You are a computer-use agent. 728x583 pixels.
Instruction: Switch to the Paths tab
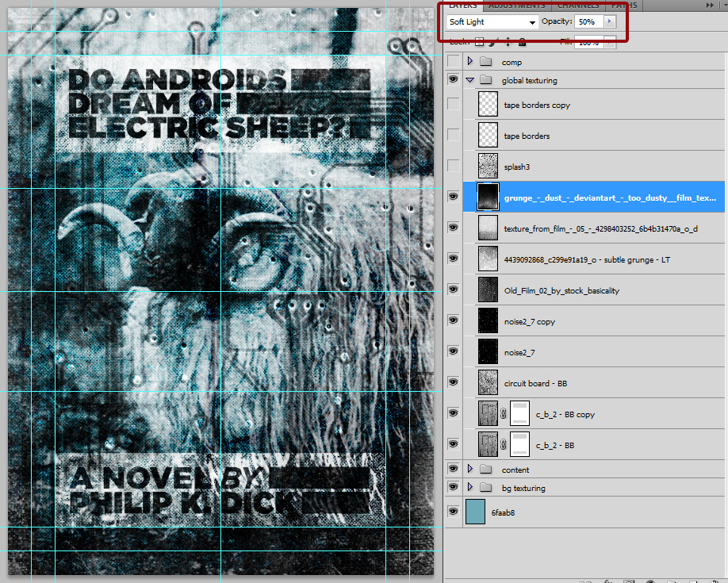point(624,6)
